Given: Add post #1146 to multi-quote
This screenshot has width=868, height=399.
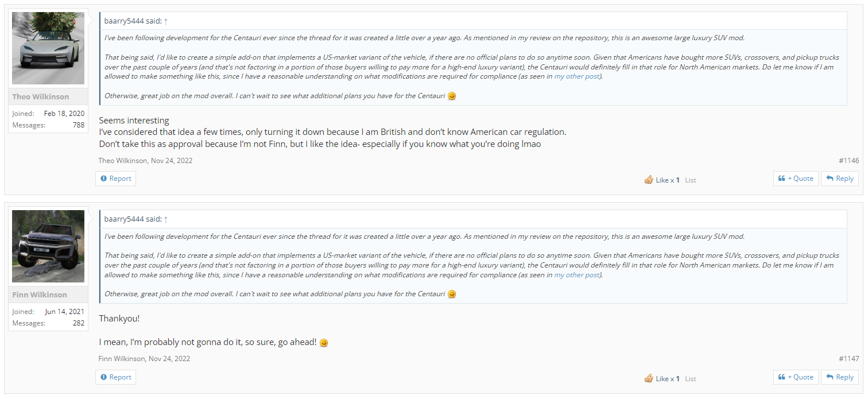Looking at the screenshot, I should (x=796, y=179).
